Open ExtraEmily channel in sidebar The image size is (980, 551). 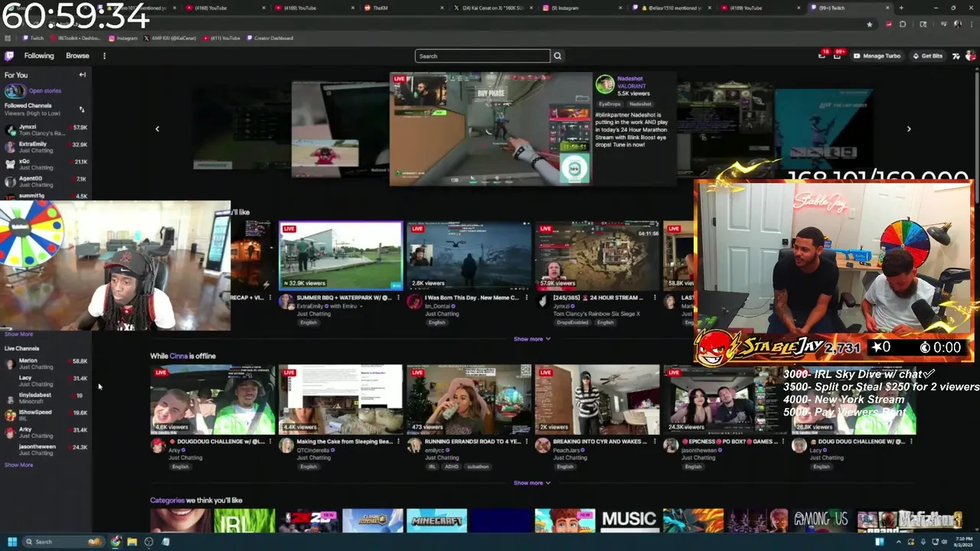[x=46, y=147]
